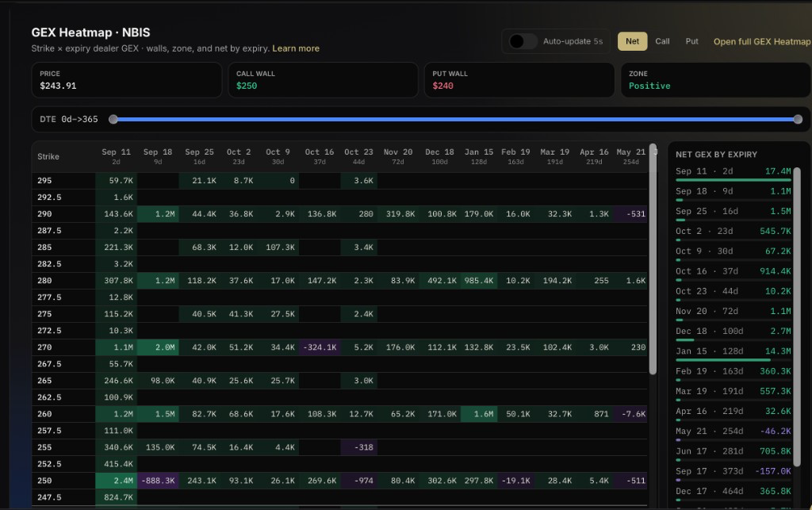Viewport: 812px width, 510px height.
Task: Open the full GEX Heatmap link
Action: pos(762,42)
